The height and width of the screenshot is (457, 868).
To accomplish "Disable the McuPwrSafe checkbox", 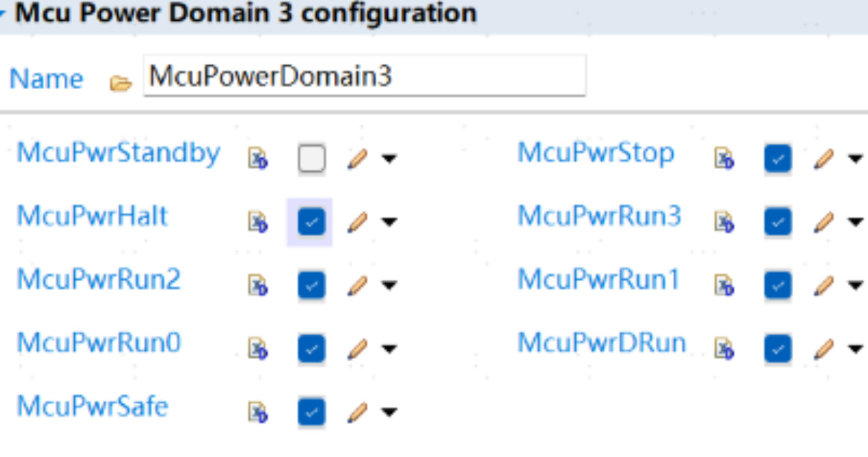I will tap(312, 412).
